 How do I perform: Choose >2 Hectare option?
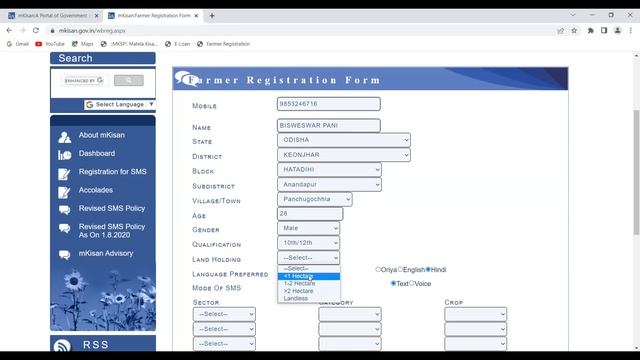[x=309, y=291]
